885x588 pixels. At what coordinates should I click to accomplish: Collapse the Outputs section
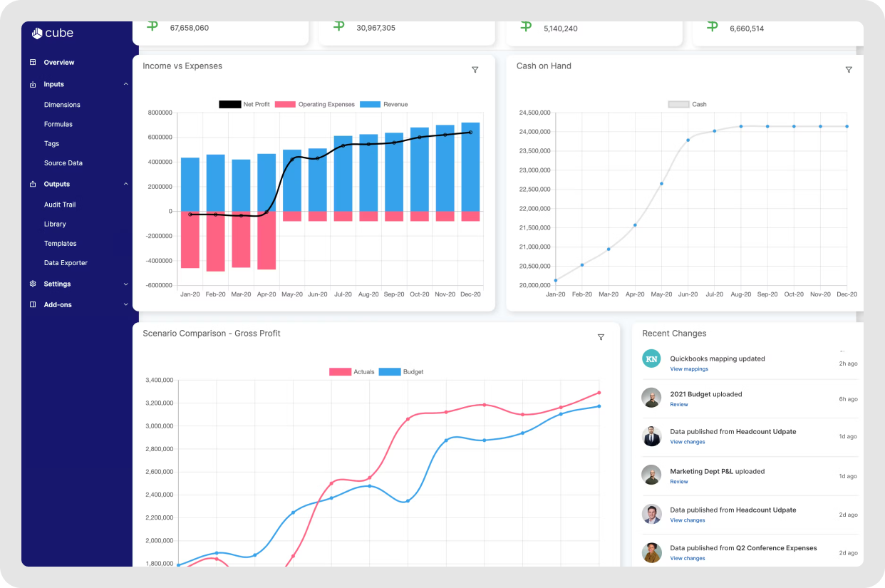(126, 184)
